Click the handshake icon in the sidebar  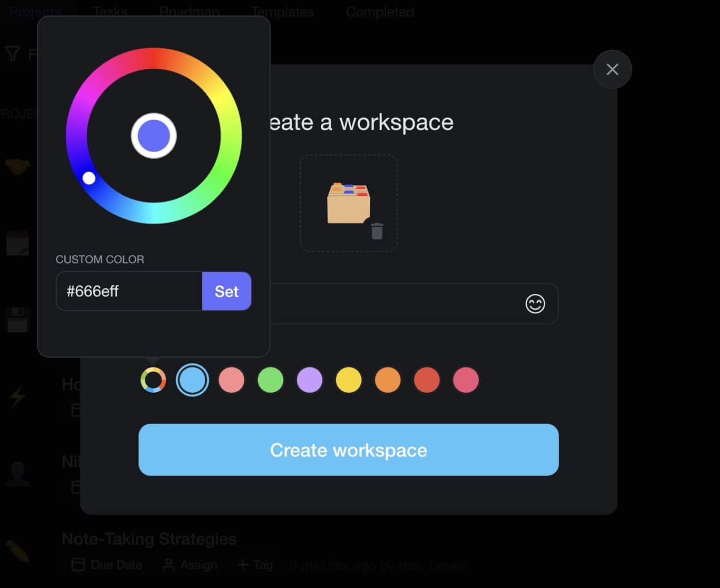tap(17, 166)
